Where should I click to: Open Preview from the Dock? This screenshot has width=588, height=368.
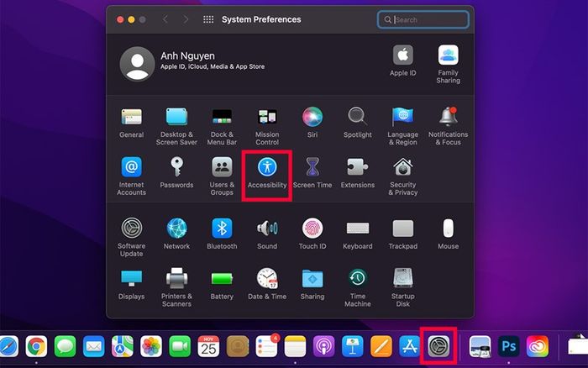480,346
